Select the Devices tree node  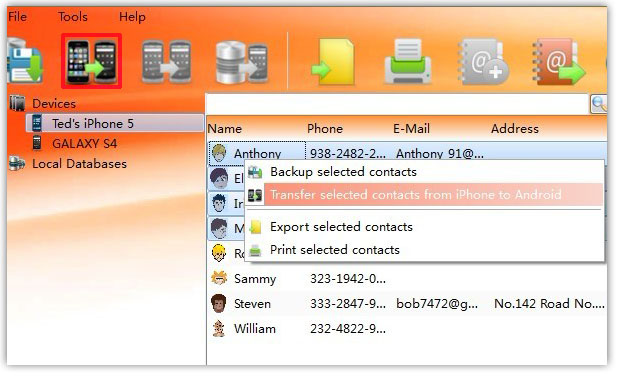click(x=54, y=103)
